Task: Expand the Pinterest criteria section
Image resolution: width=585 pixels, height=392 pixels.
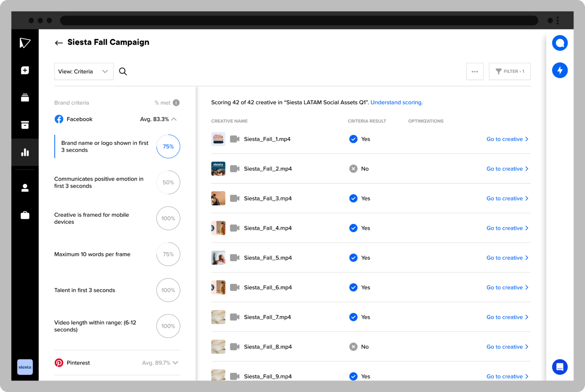Action: (x=175, y=363)
